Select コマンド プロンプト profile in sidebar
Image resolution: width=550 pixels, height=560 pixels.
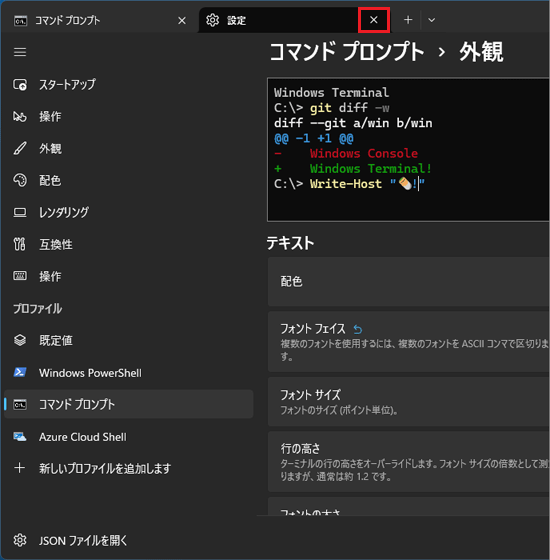(x=129, y=404)
